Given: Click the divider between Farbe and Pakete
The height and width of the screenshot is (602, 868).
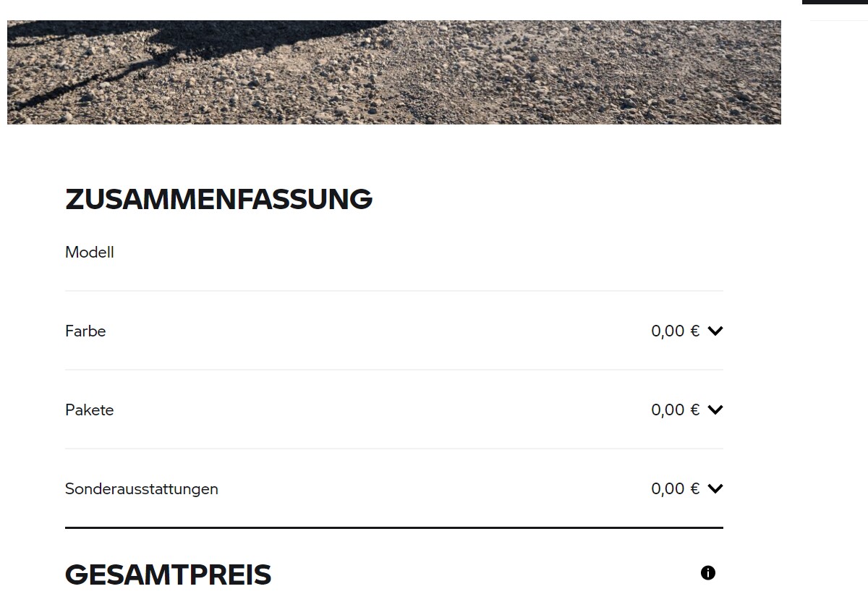Looking at the screenshot, I should tap(394, 370).
